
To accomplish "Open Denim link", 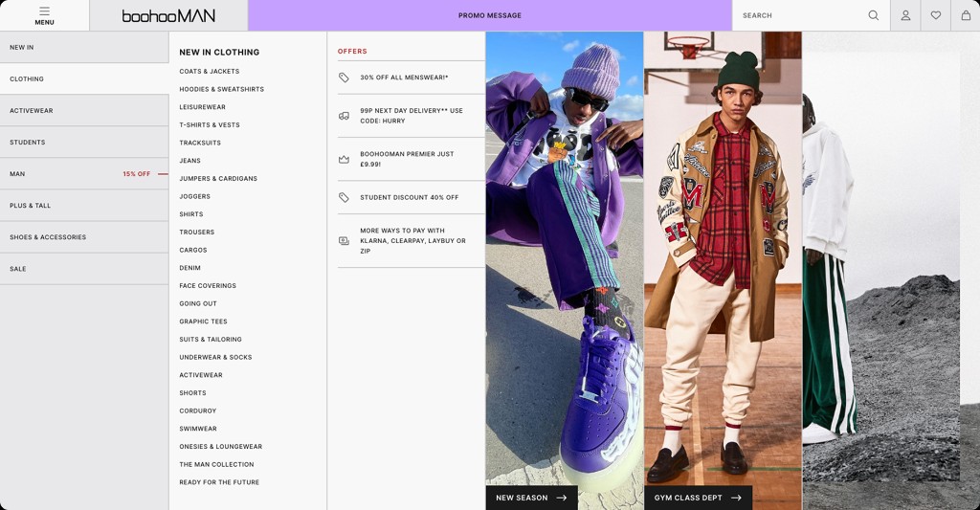I will click(x=190, y=268).
